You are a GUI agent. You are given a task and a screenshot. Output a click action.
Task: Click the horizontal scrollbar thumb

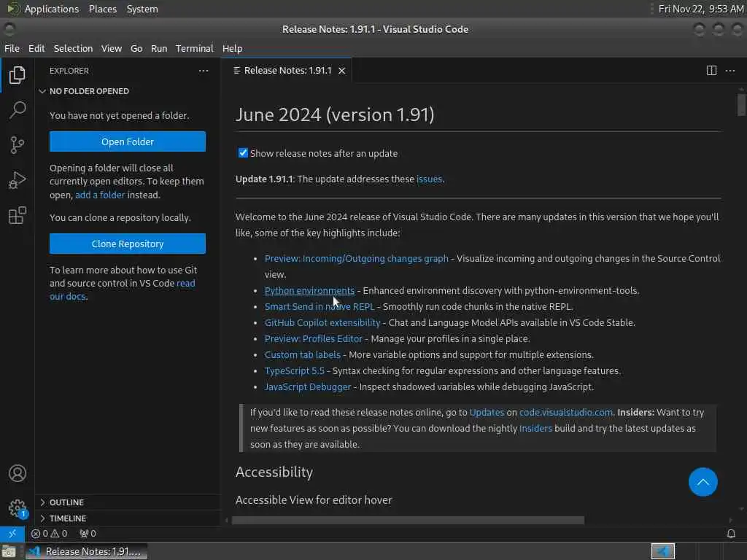click(408, 520)
